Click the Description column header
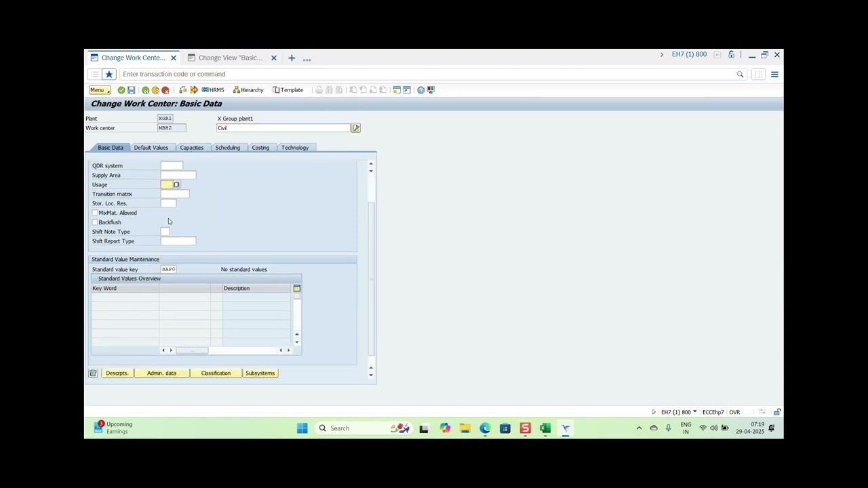This screenshot has width=868, height=488. click(256, 289)
